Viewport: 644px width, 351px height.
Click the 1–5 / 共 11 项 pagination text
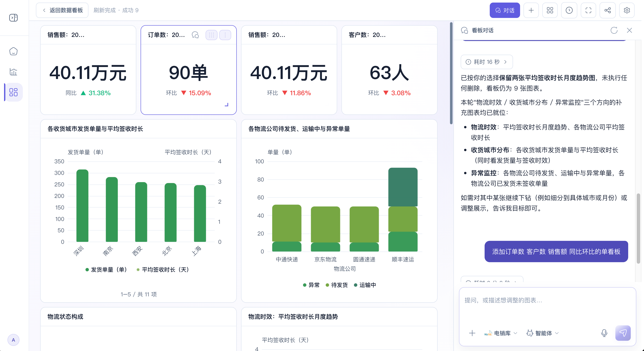point(138,294)
